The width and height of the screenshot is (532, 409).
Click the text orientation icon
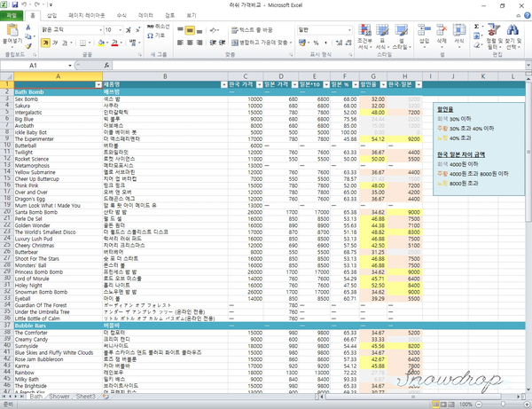(x=214, y=30)
